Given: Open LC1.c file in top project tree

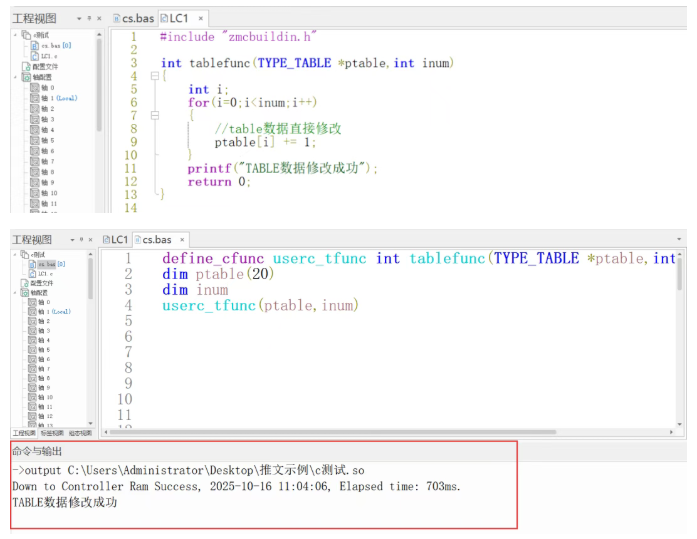Looking at the screenshot, I should (x=48, y=56).
